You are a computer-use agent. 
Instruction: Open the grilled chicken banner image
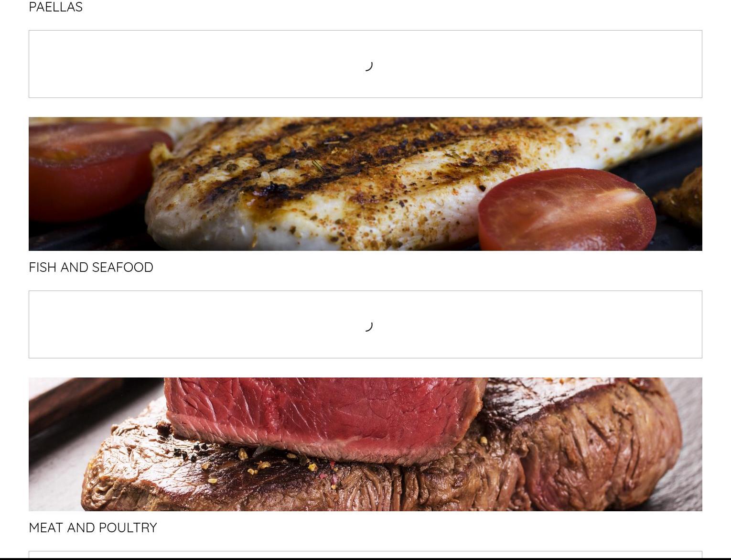coord(365,184)
